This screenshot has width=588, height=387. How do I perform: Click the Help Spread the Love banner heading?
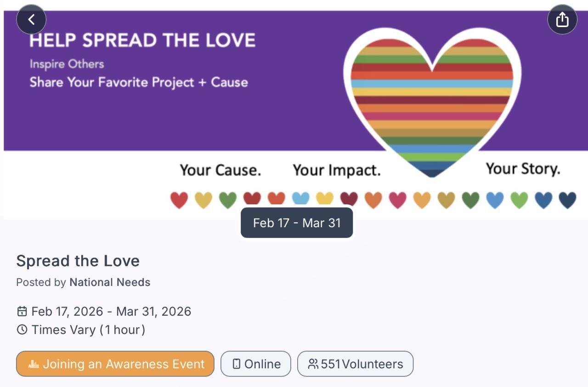pos(142,40)
